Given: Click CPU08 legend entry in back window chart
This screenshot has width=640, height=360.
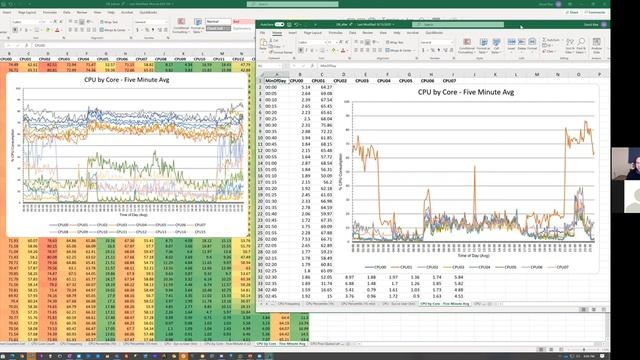Looking at the screenshot, I should [59, 231].
